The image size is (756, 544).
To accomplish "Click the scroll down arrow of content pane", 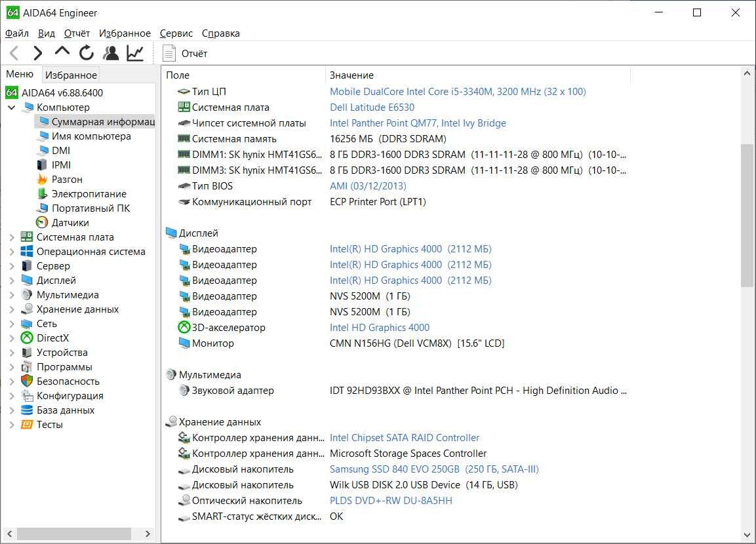I will [x=747, y=535].
